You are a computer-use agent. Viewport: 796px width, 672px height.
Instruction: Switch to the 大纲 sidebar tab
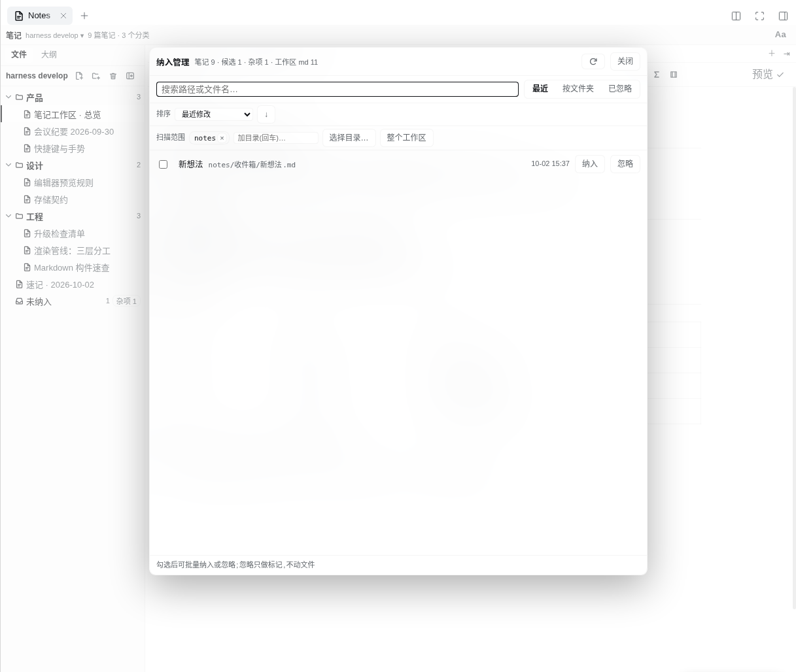tap(49, 54)
